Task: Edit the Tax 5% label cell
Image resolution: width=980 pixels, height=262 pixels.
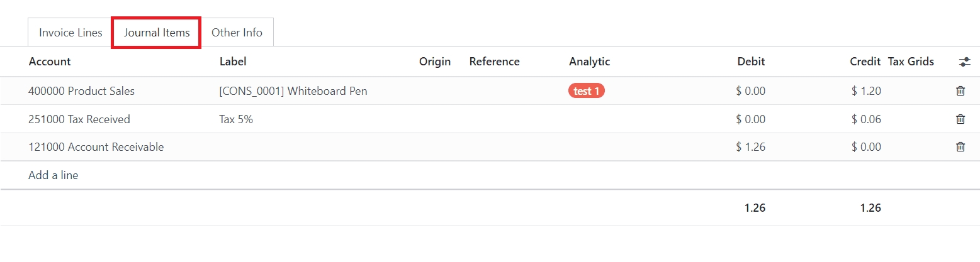Action: 236,119
